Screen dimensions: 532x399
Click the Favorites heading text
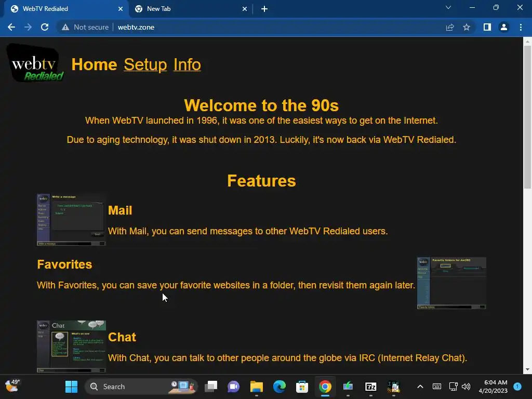pyautogui.click(x=64, y=264)
